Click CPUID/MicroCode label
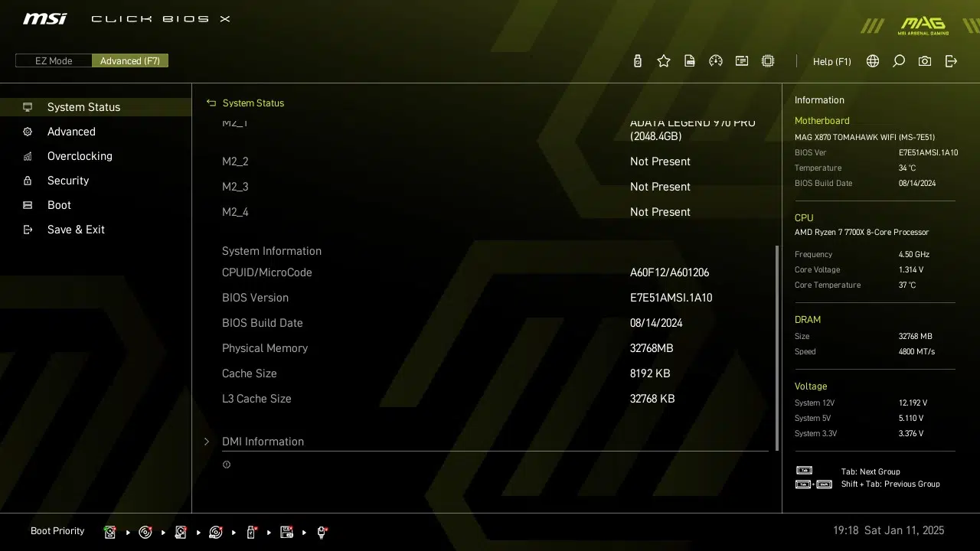Screen dimensions: 980x551 267,272
